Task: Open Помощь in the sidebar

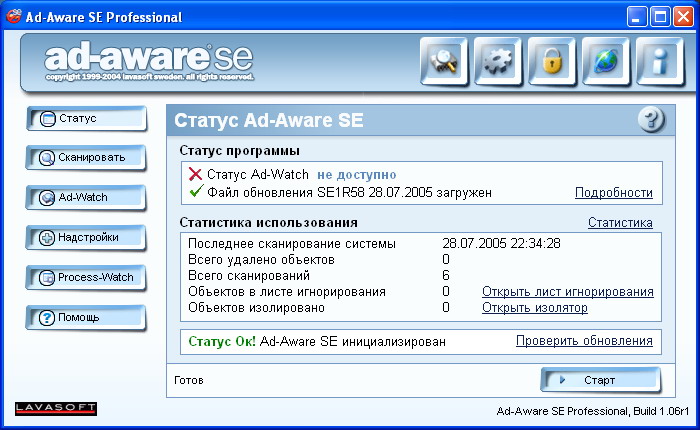Action: click(85, 318)
